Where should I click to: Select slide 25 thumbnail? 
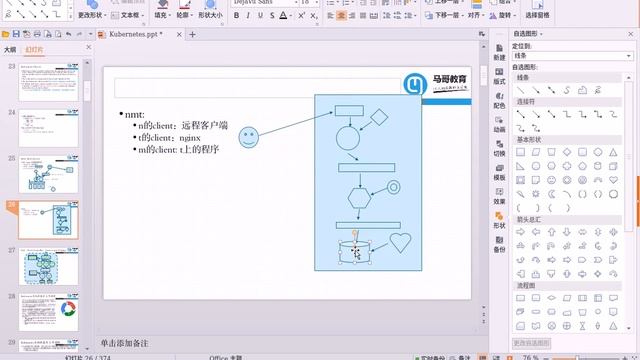point(48,174)
